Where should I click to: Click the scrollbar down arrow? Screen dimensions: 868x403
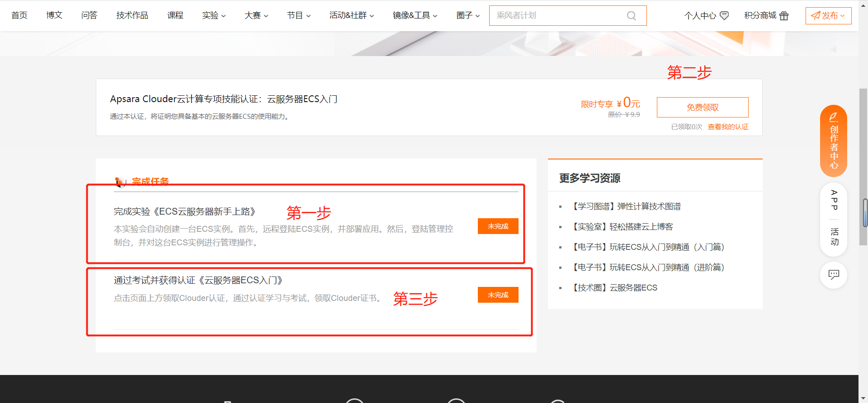[863, 398]
